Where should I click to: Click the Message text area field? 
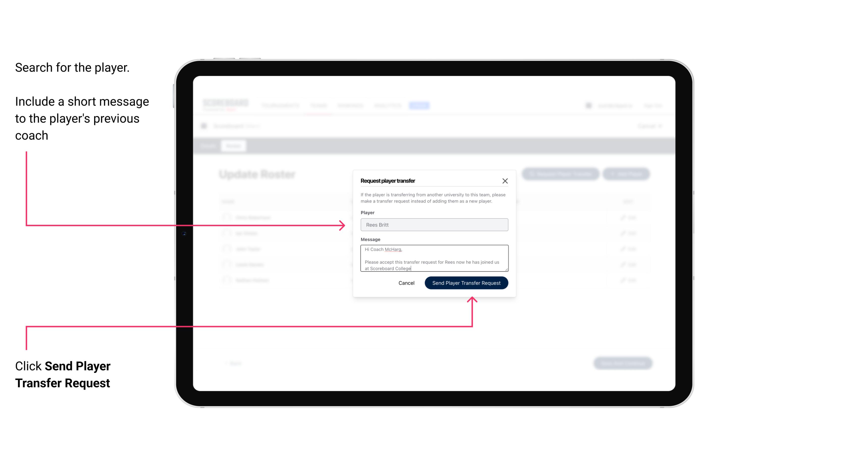click(433, 258)
